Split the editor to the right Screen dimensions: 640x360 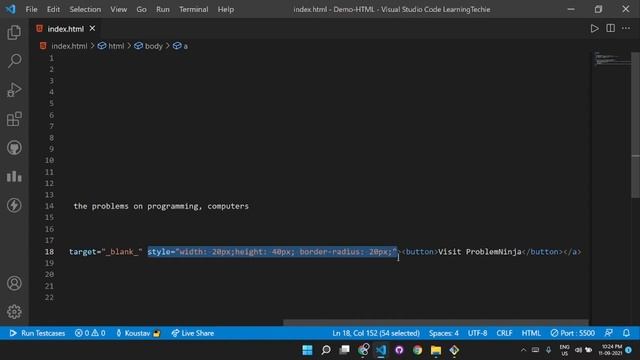611,28
